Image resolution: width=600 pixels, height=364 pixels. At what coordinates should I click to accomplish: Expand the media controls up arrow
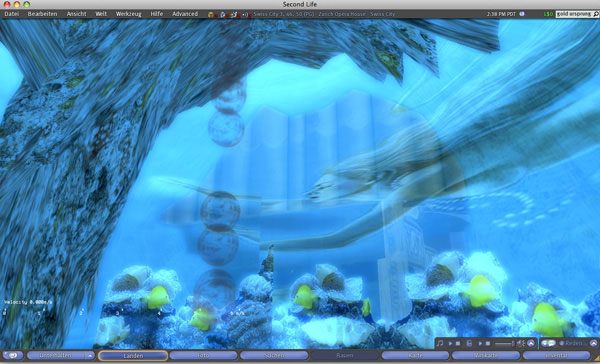[x=531, y=343]
